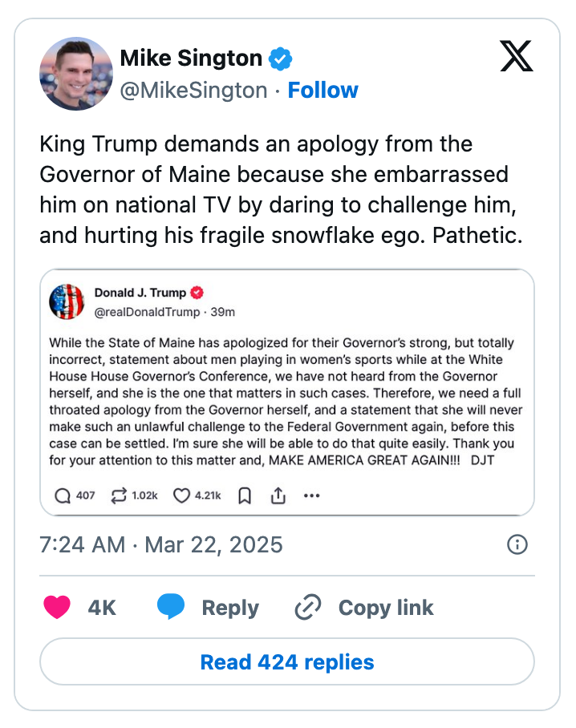
Task: Bookmark Donald Trump's embedded tweet
Action: point(244,496)
